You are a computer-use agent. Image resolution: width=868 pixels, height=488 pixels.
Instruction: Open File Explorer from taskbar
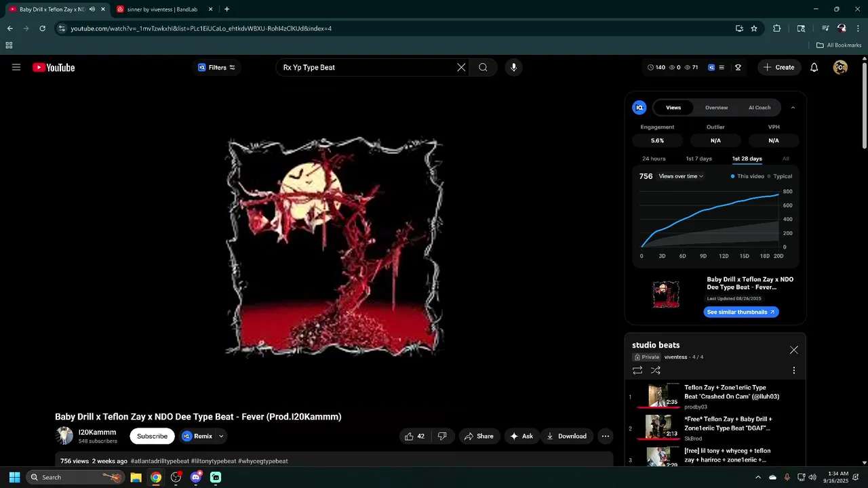136,477
